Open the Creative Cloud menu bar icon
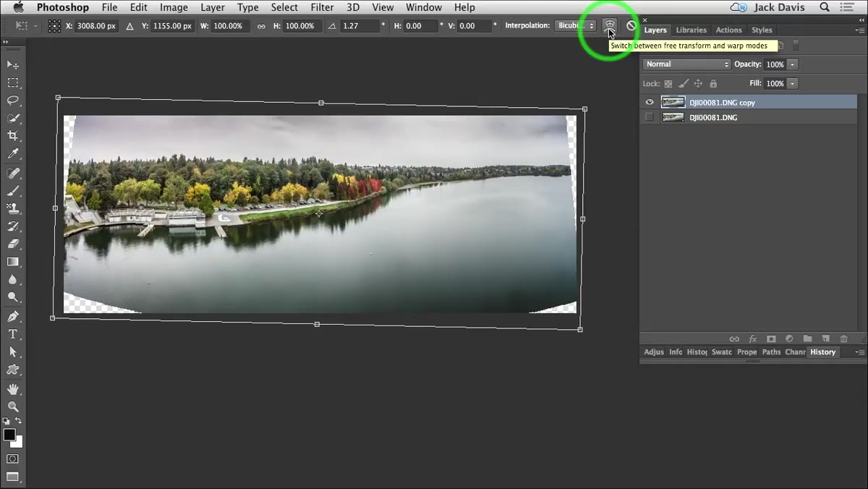 (738, 7)
